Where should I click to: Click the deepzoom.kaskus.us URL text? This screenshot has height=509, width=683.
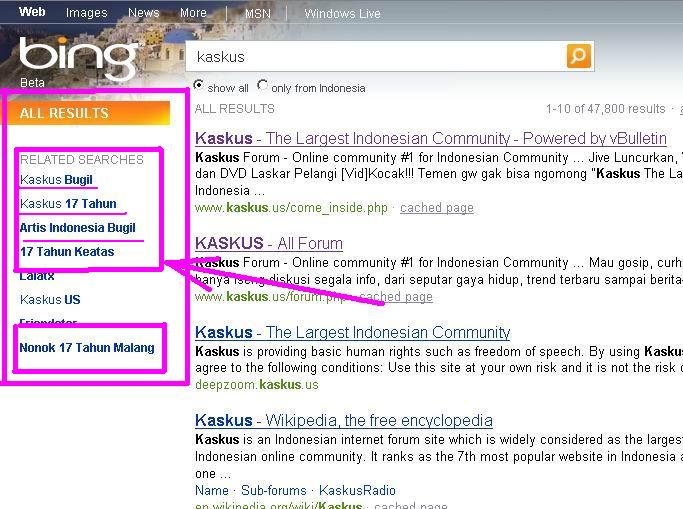point(257,385)
